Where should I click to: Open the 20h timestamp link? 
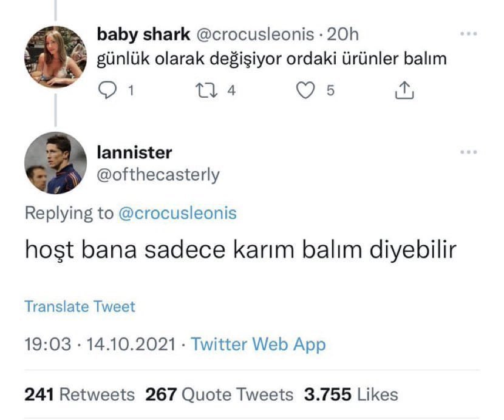coord(344,35)
